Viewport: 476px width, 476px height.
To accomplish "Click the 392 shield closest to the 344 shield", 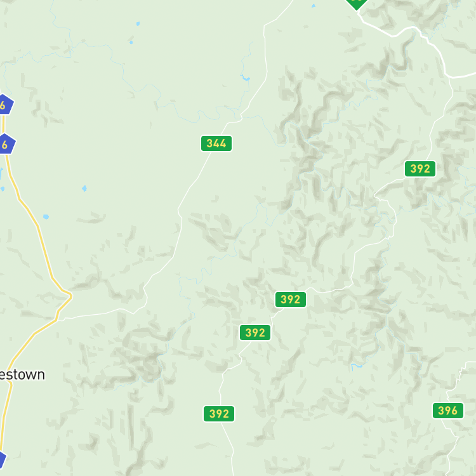I will pos(290,300).
